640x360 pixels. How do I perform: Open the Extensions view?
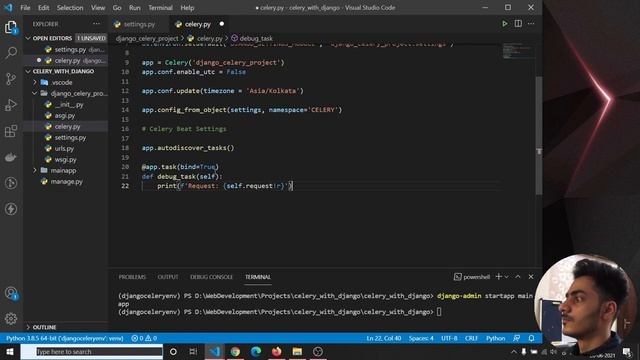[11, 131]
